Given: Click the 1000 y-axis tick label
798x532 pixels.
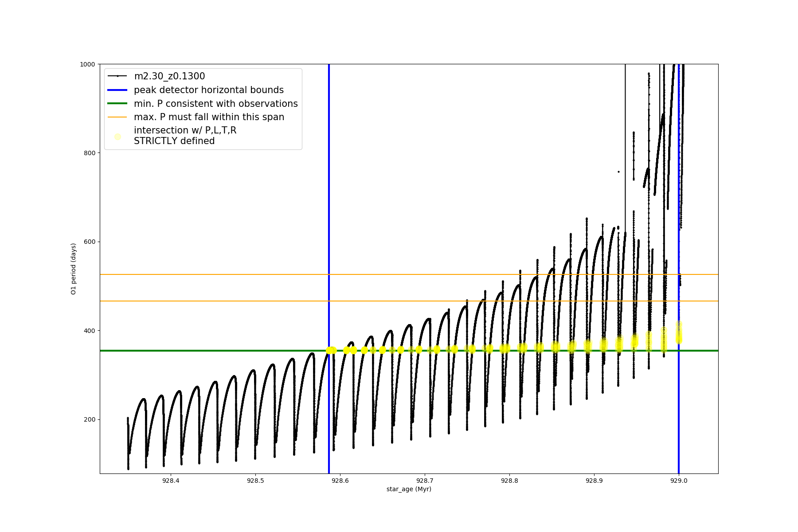Looking at the screenshot, I should 87,64.
